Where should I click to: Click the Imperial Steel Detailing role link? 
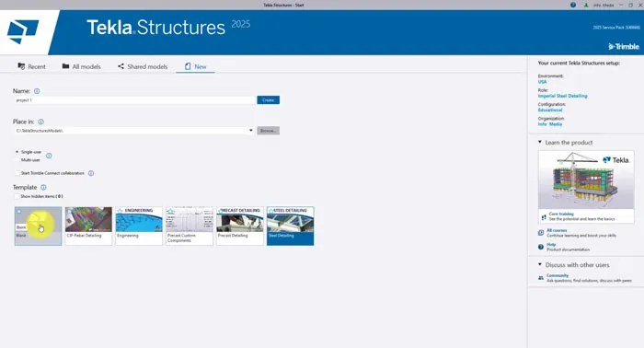point(563,96)
